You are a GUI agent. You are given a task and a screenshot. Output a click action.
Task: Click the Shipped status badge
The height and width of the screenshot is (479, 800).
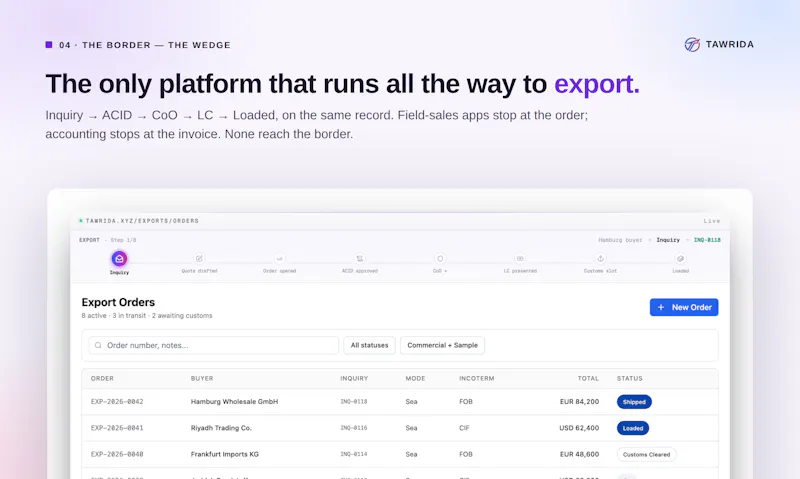pos(634,402)
